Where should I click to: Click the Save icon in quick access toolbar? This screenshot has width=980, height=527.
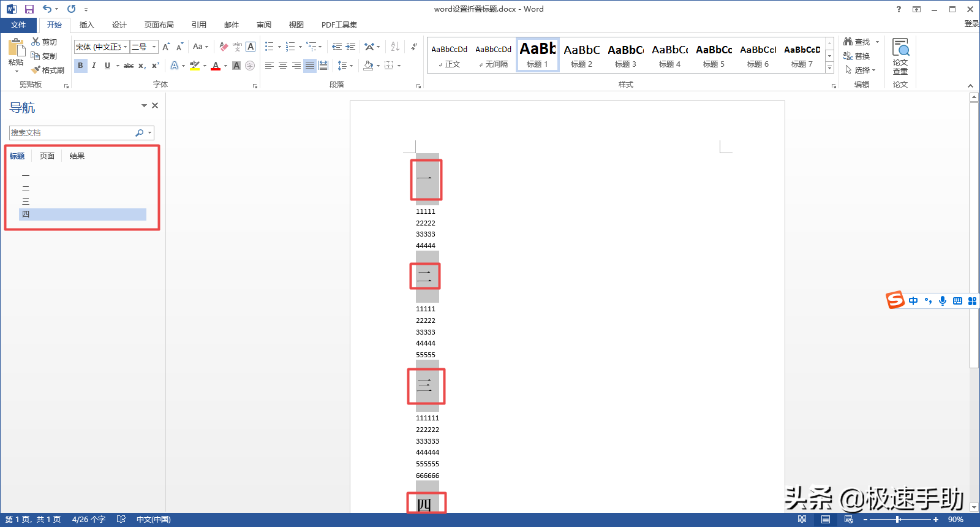pyautogui.click(x=29, y=9)
